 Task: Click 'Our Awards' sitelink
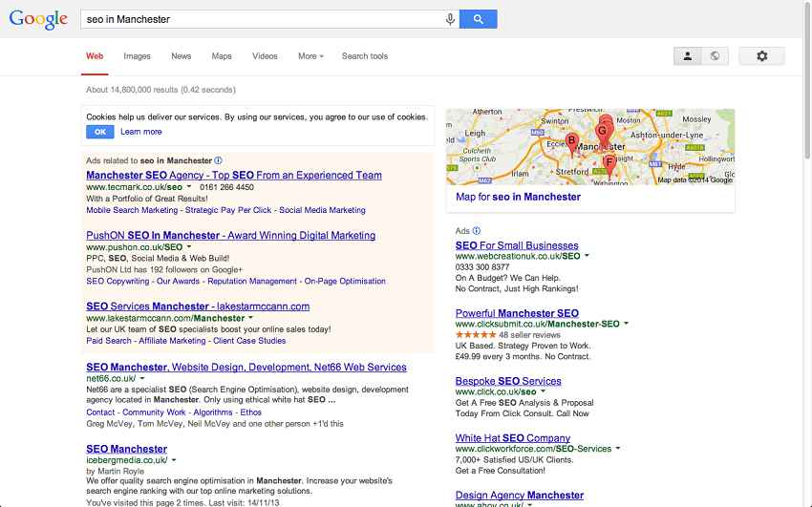click(x=178, y=281)
